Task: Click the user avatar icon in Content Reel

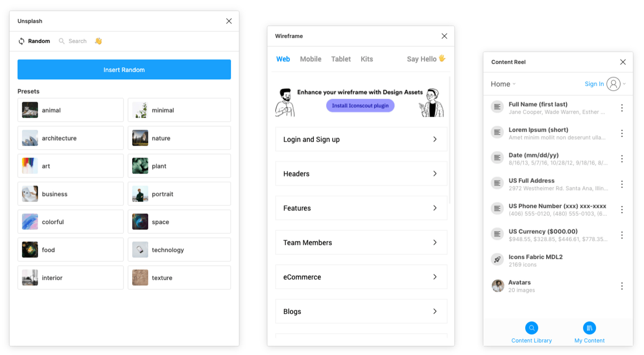Action: (x=613, y=84)
